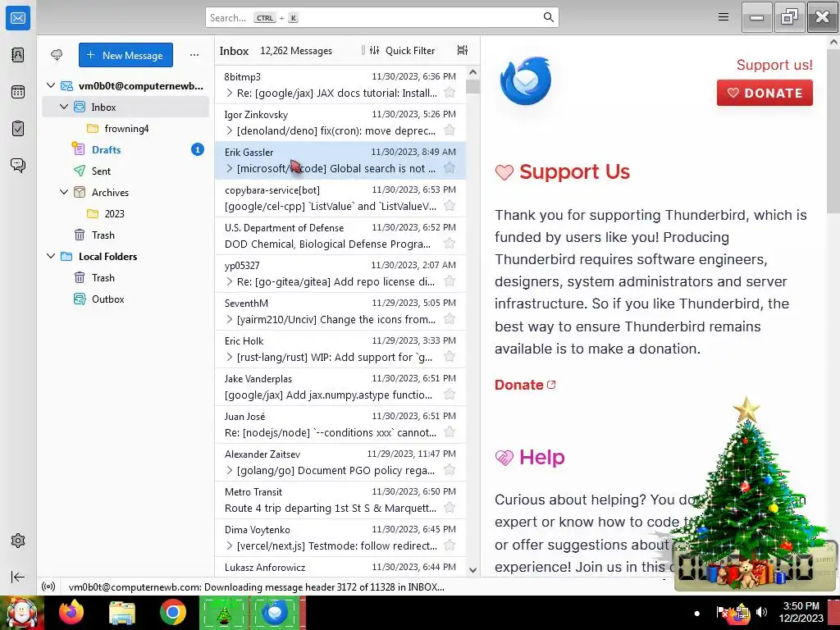Expand the yp05327 gitea thread
The height and width of the screenshot is (630, 840).
point(230,281)
